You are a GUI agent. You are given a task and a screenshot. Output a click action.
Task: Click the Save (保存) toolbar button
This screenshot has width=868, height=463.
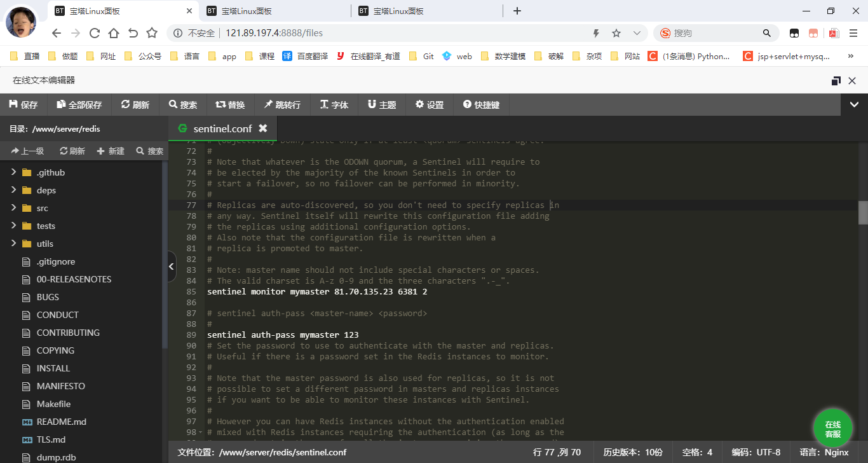(x=24, y=105)
